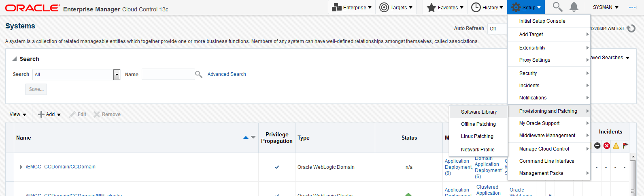
Task: Choose Offline Patching
Action: [x=478, y=124]
